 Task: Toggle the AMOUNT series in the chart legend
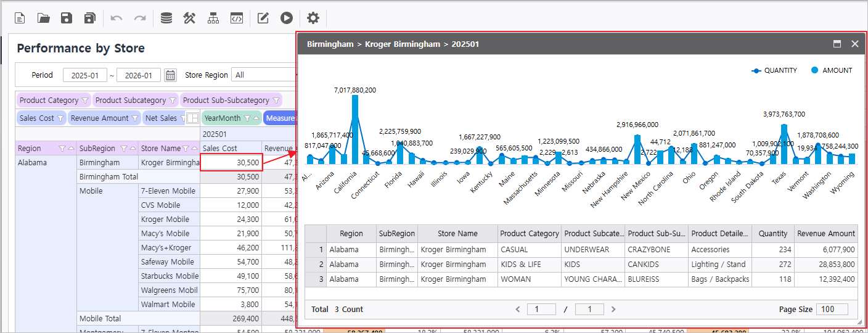click(x=831, y=70)
